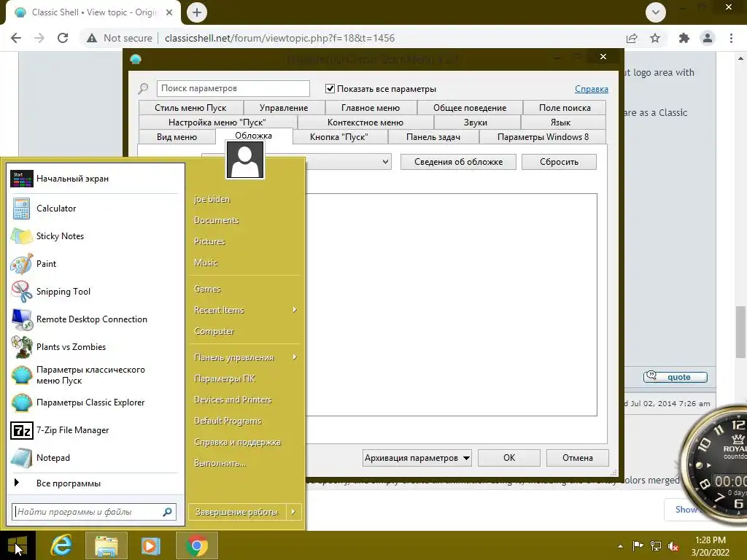The height and width of the screenshot is (560, 747).
Task: Switch to Chrome via the taskbar icon
Action: 197,545
